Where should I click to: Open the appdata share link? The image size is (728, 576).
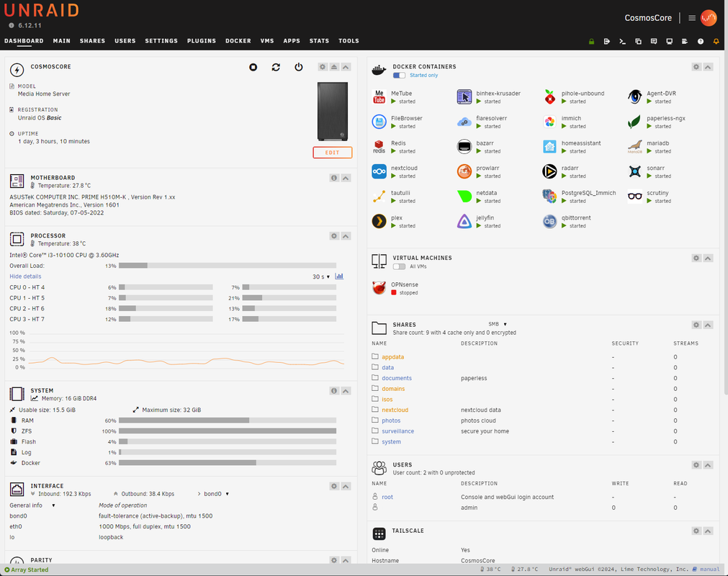(392, 357)
